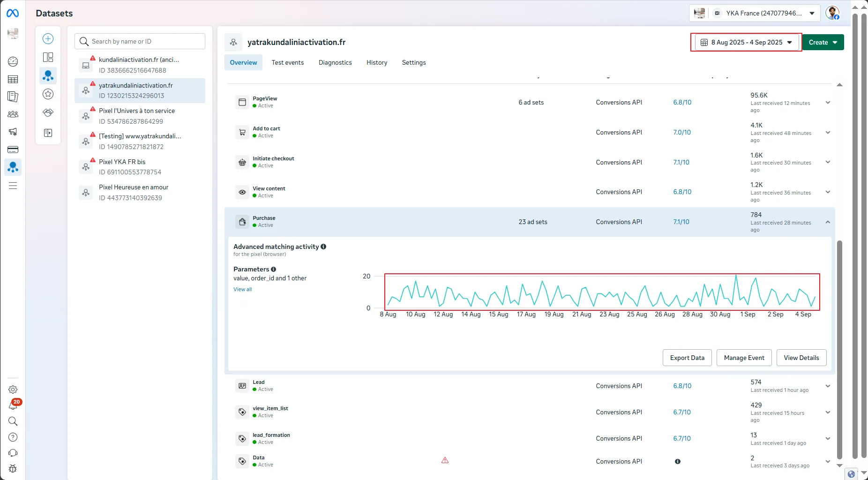Click the info icon in Data row
Viewport: 868px width, 480px height.
(678, 461)
